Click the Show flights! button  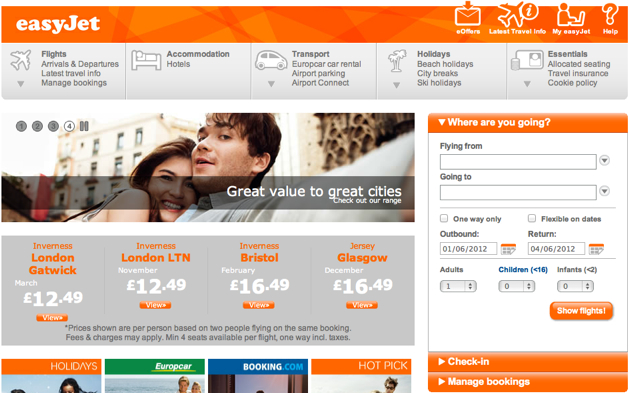(x=581, y=311)
